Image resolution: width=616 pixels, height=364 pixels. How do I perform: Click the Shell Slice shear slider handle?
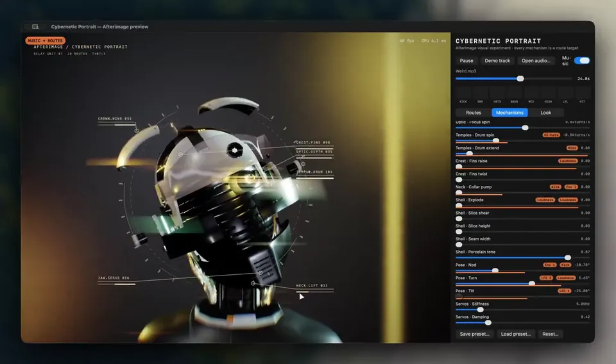(459, 219)
